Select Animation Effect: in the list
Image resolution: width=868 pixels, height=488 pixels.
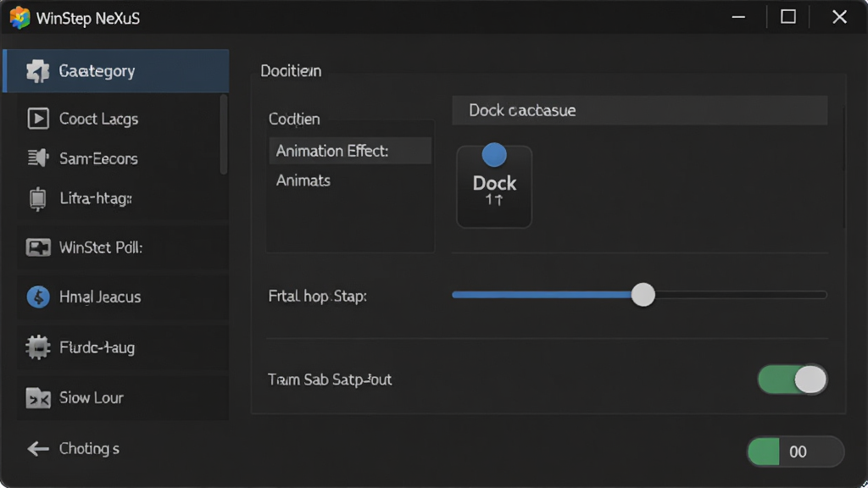coord(350,151)
